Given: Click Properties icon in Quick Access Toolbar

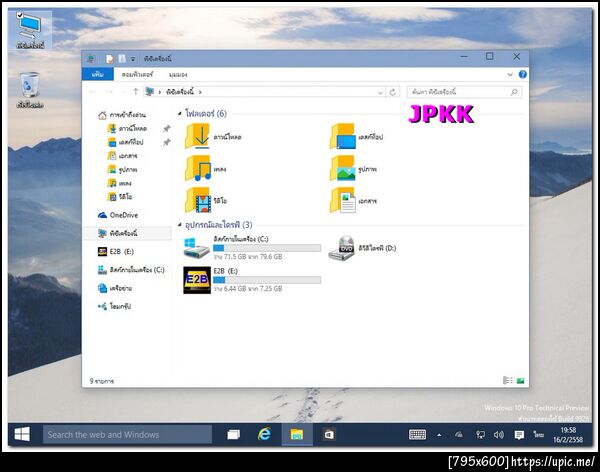Looking at the screenshot, I should 110,59.
